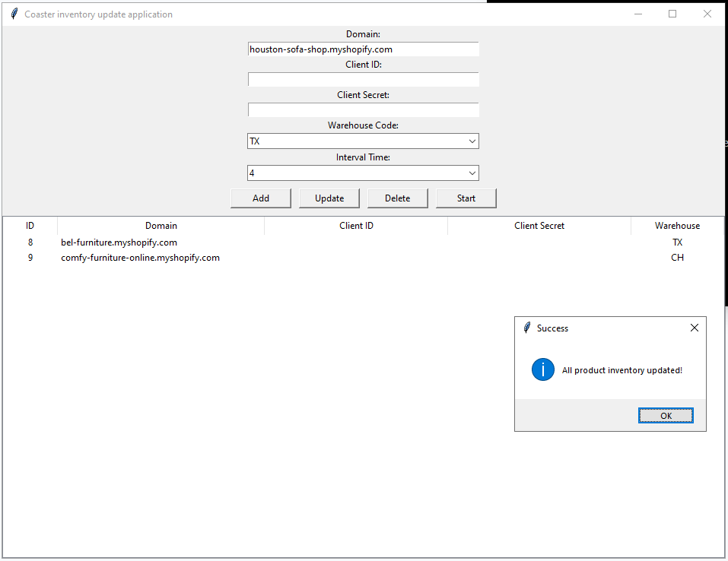728x561 pixels.
Task: Expand the Warehouse Code combo box arrow
Action: [472, 141]
